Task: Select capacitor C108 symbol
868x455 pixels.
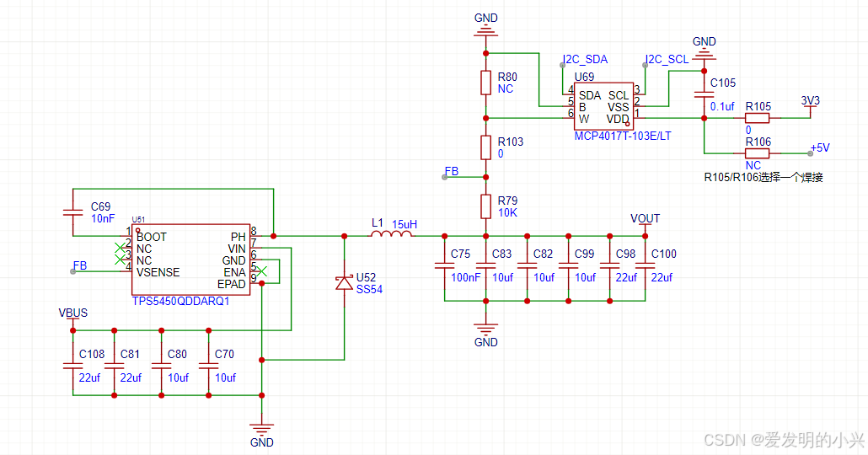Action: coord(72,366)
